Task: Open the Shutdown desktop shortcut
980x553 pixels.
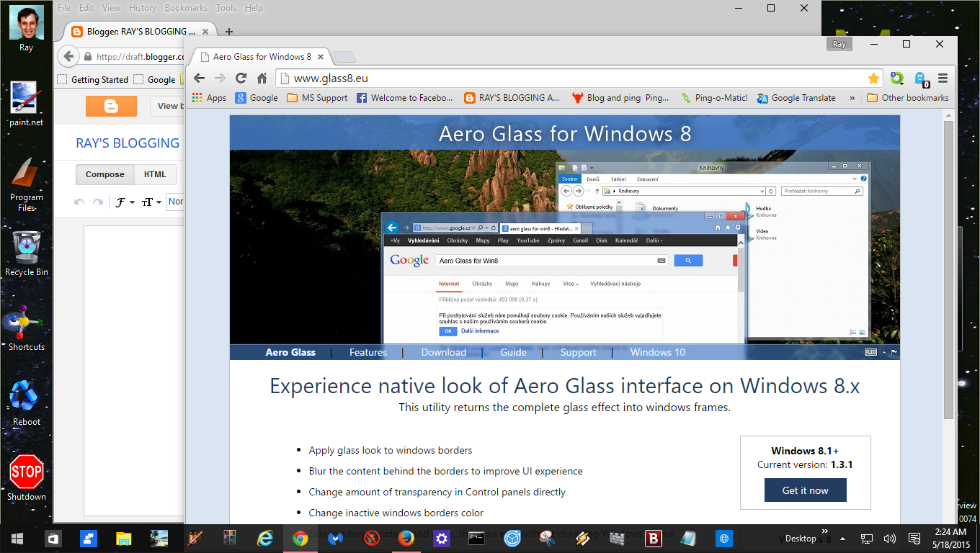Action: pyautogui.click(x=27, y=479)
